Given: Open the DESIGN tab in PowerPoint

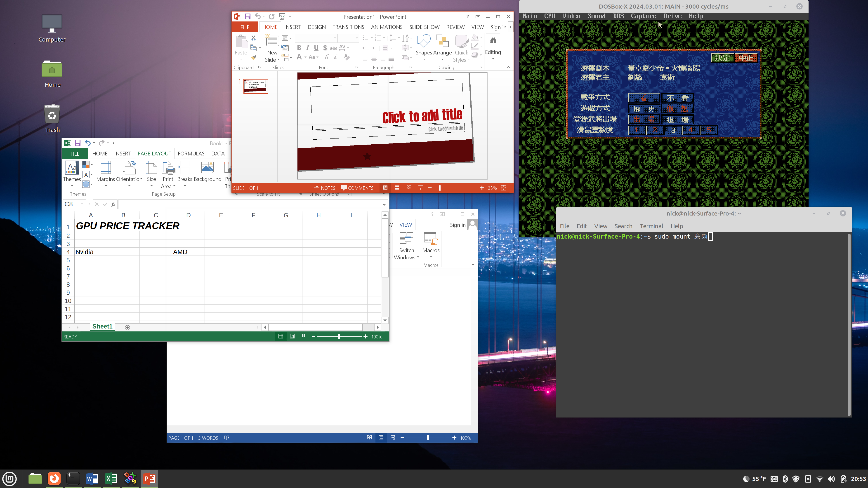Looking at the screenshot, I should click(x=316, y=27).
